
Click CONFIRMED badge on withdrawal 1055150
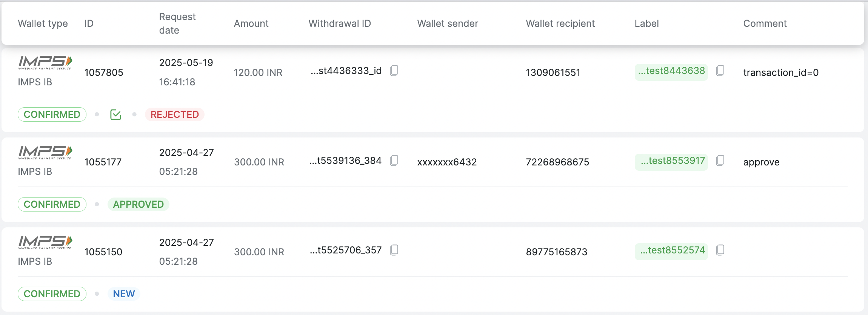point(52,294)
